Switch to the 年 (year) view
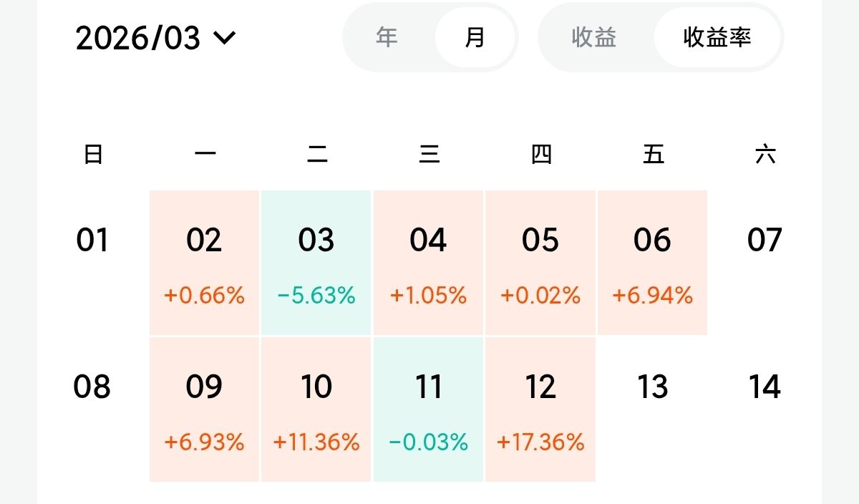Image resolution: width=859 pixels, height=504 pixels. tap(387, 37)
